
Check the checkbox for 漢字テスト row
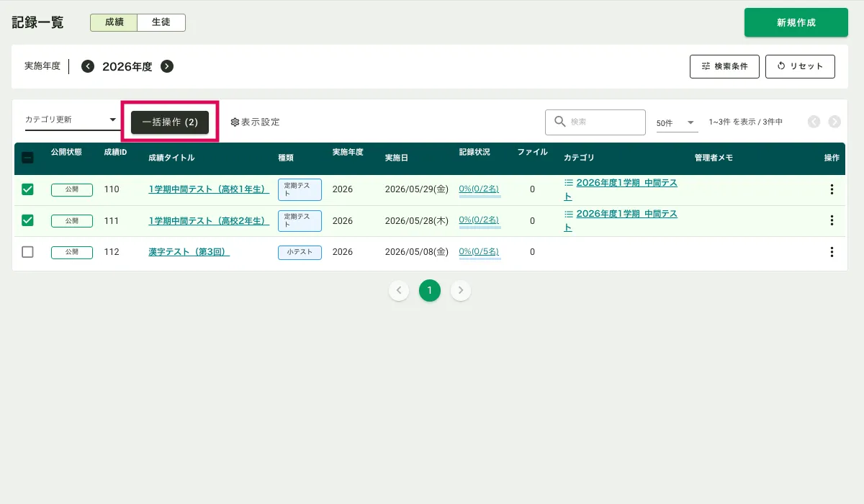[27, 252]
